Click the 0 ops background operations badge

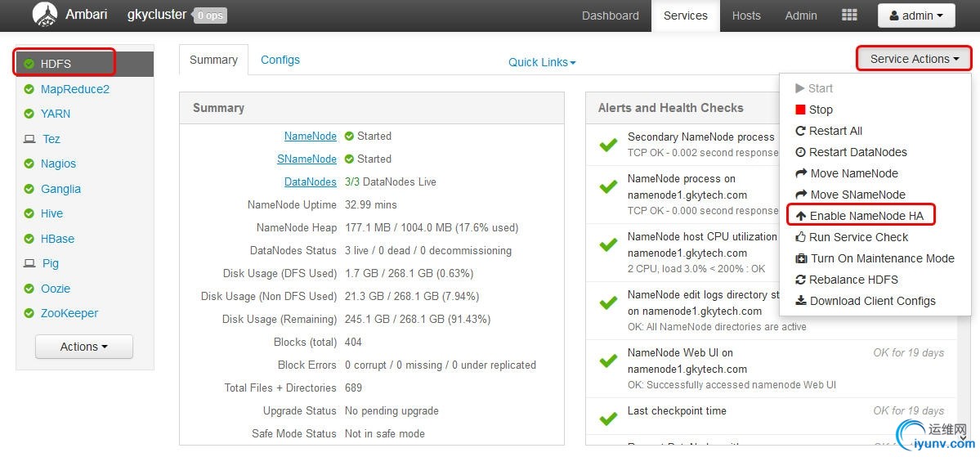point(210,16)
